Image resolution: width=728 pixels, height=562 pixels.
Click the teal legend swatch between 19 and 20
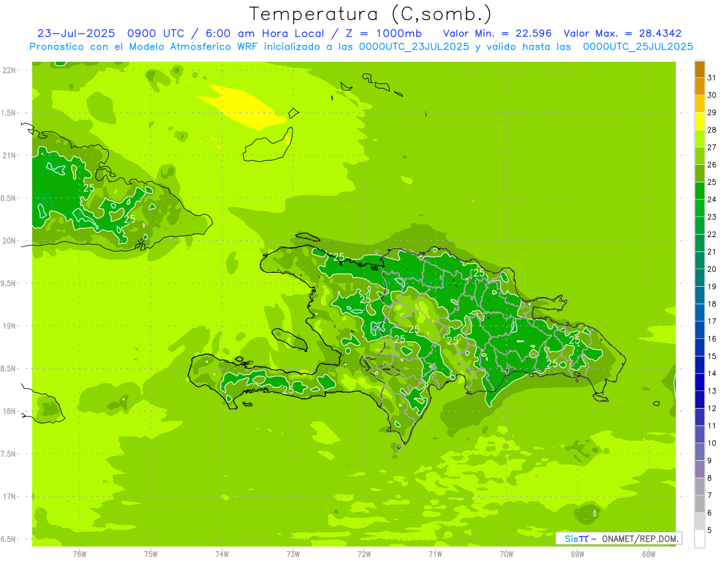pos(699,278)
